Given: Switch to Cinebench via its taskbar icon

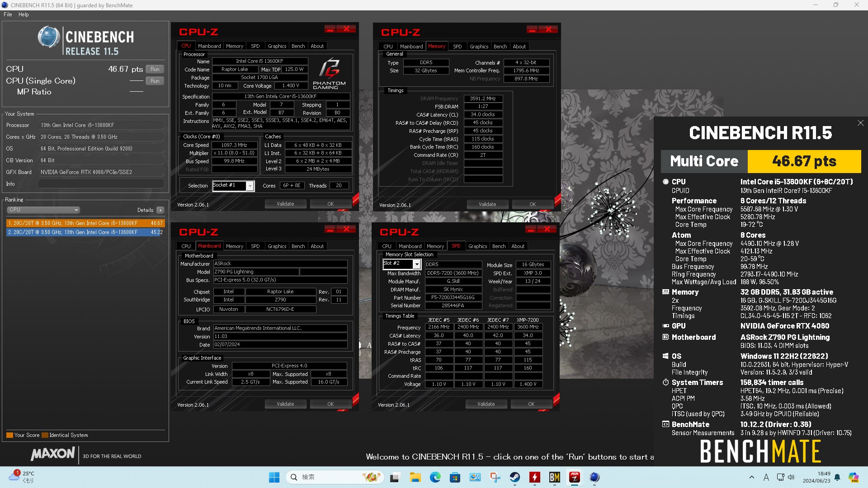Looking at the screenshot, I should pyautogui.click(x=594, y=477).
